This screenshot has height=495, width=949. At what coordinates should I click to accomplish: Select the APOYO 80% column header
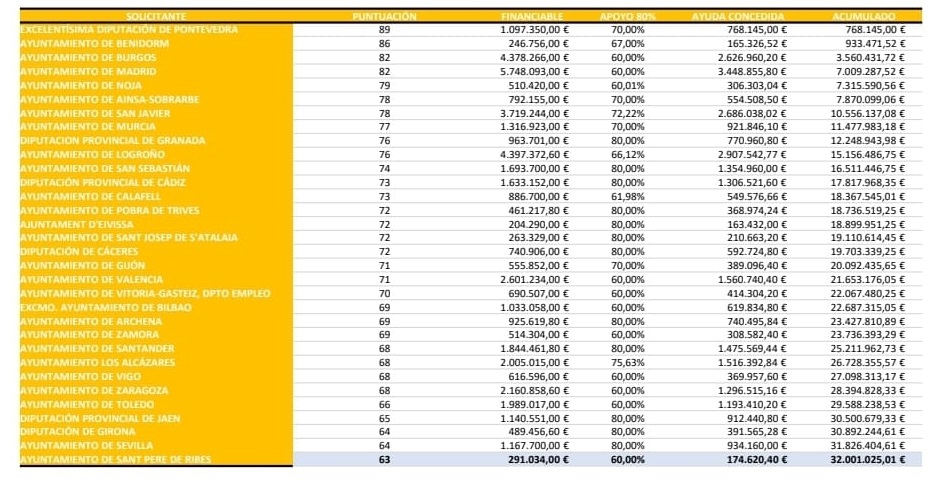point(628,16)
